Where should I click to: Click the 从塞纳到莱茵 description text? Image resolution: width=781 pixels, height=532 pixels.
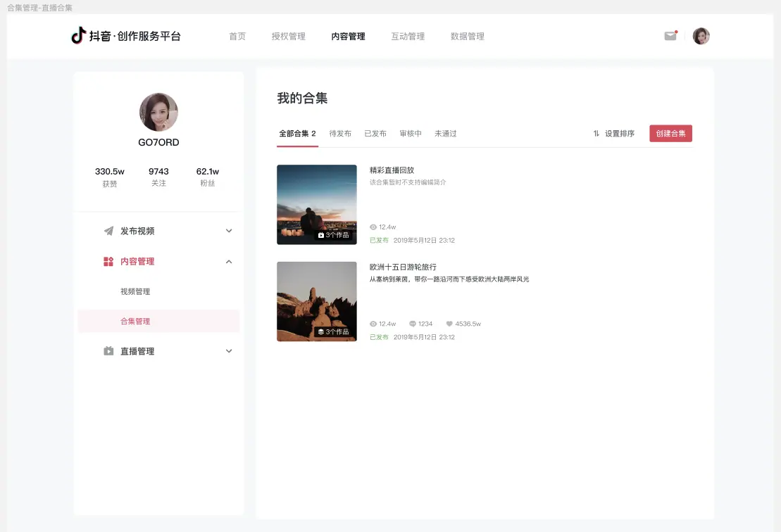pyautogui.click(x=449, y=279)
